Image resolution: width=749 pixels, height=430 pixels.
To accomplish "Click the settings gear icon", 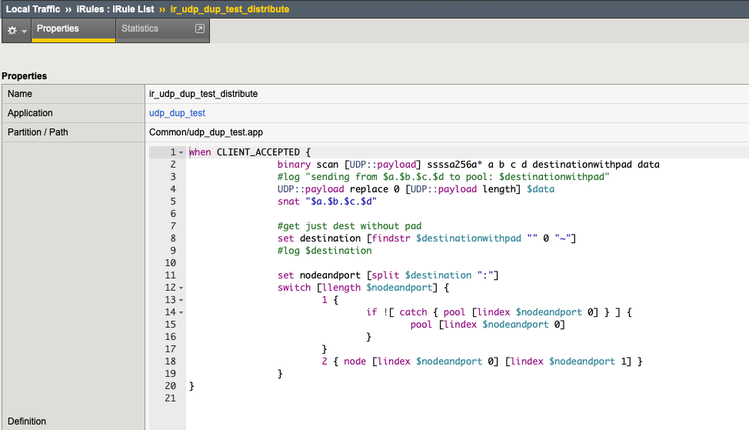I will point(12,30).
